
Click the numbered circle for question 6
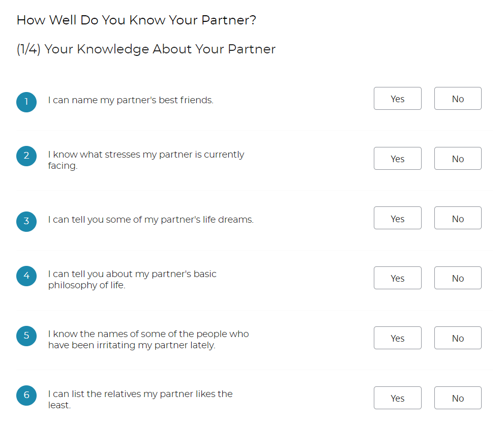click(26, 396)
